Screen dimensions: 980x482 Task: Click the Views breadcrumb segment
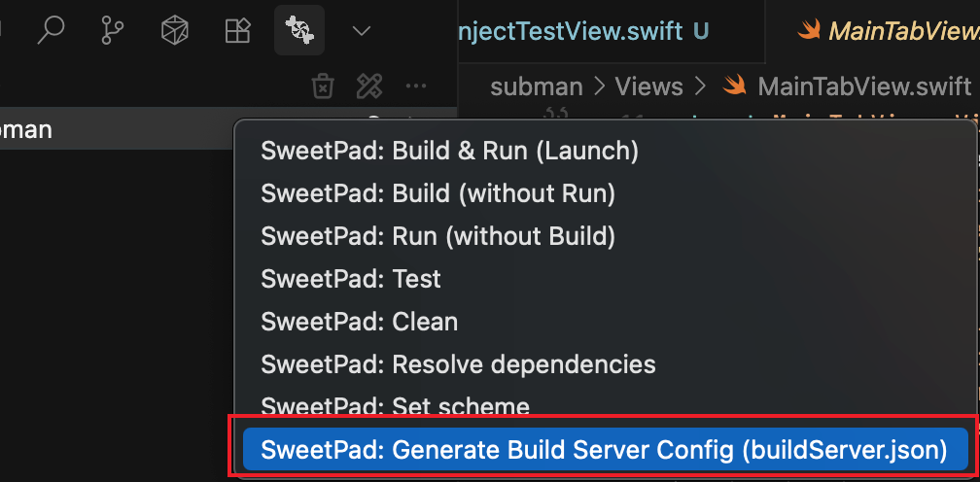click(x=648, y=86)
